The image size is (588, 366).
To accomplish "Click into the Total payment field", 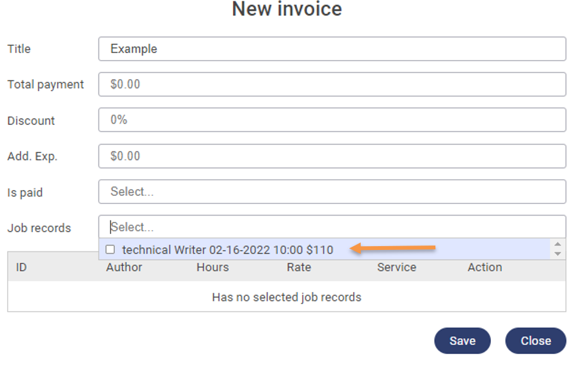I will 332,84.
